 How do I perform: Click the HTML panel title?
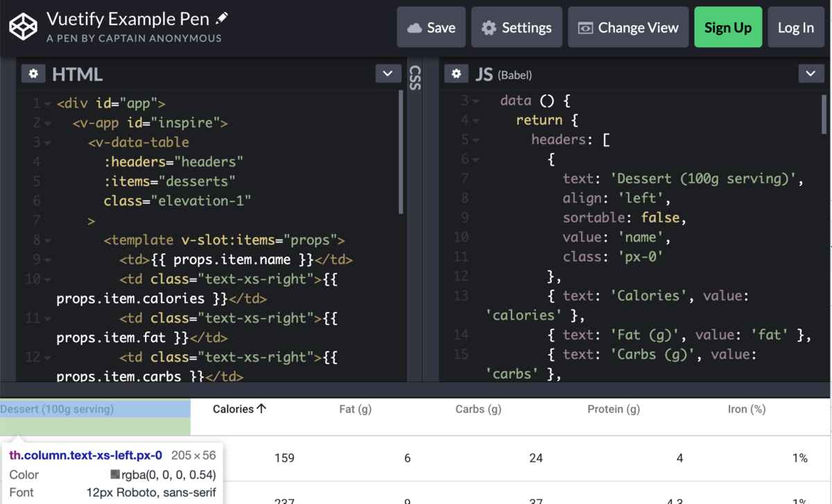click(x=77, y=74)
